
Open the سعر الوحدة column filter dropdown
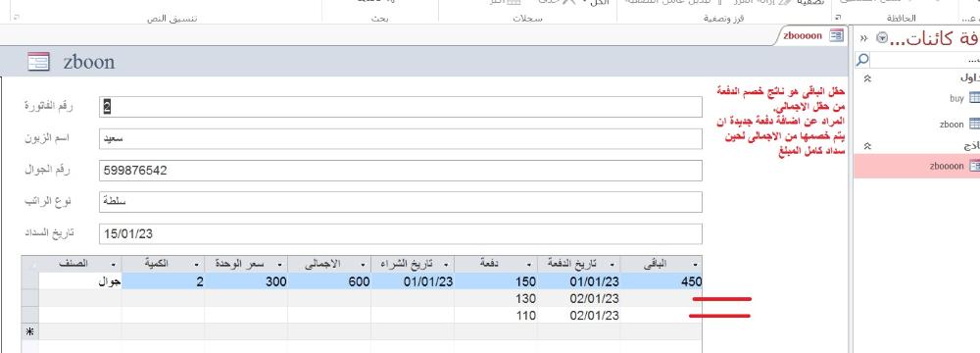pos(280,265)
